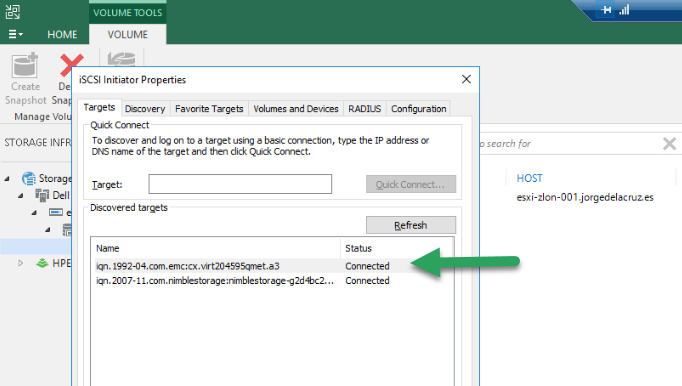Image resolution: width=682 pixels, height=386 pixels.
Task: Click into the Target input field
Action: pos(240,184)
